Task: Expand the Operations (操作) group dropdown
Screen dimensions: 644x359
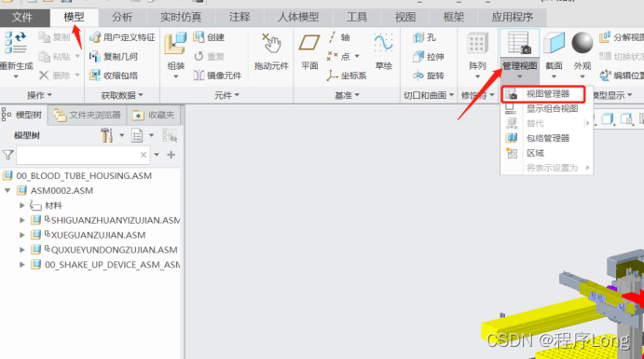Action: [x=40, y=95]
